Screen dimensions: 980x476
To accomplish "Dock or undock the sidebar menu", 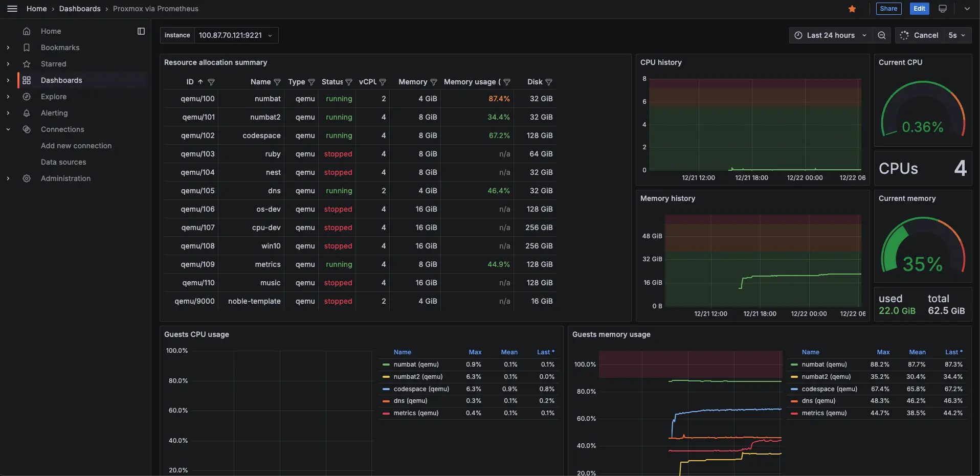I will (141, 31).
